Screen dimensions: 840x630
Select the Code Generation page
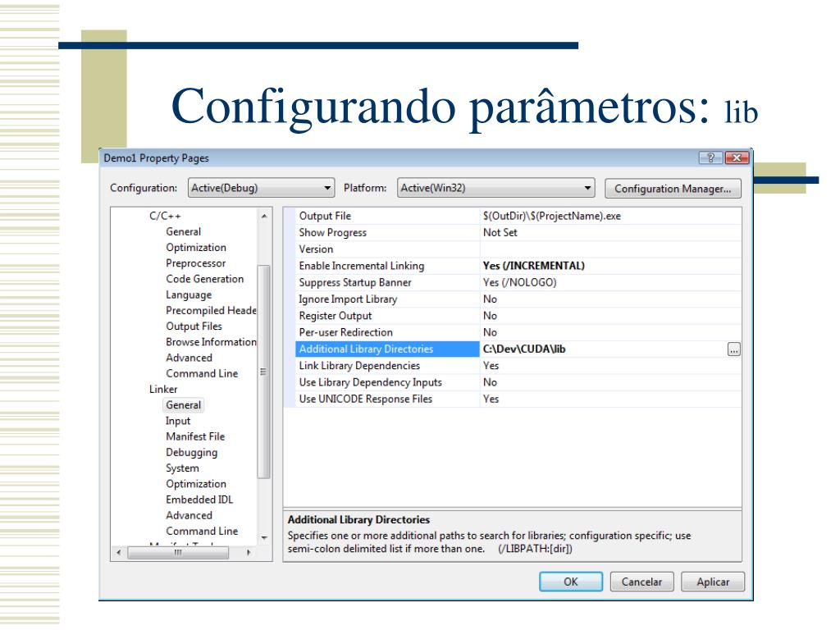pos(204,279)
